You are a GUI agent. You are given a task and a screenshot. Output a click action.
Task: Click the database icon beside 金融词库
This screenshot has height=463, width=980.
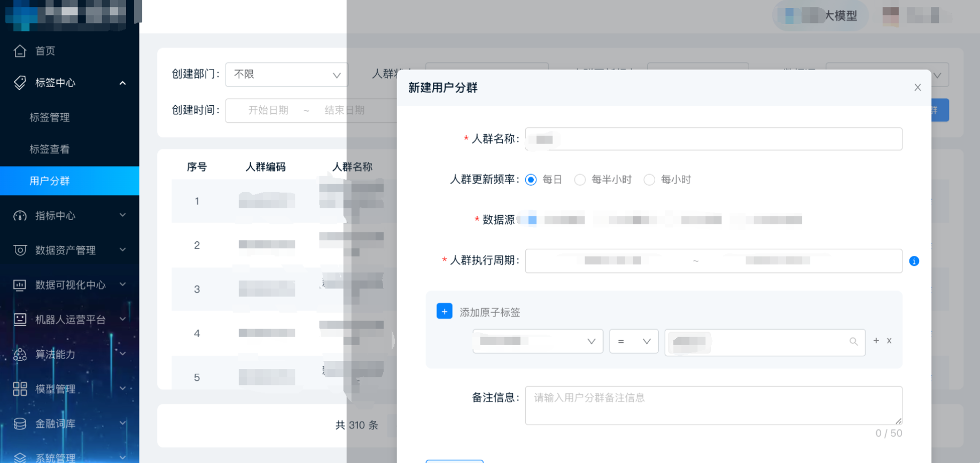coord(20,423)
